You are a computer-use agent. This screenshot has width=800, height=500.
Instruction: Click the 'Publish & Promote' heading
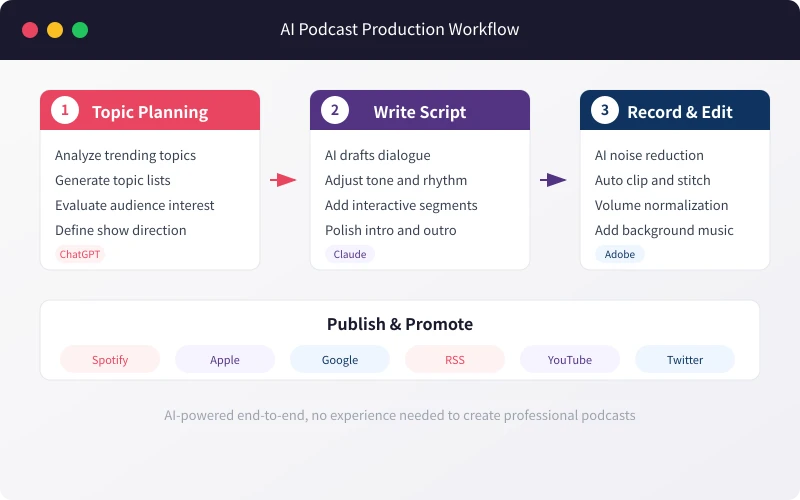(400, 324)
